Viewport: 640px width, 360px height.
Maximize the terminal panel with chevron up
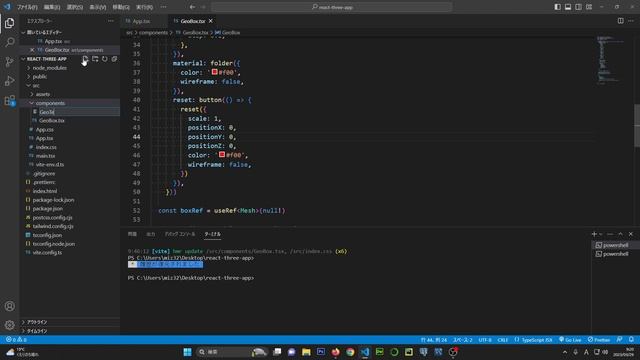click(x=620, y=234)
